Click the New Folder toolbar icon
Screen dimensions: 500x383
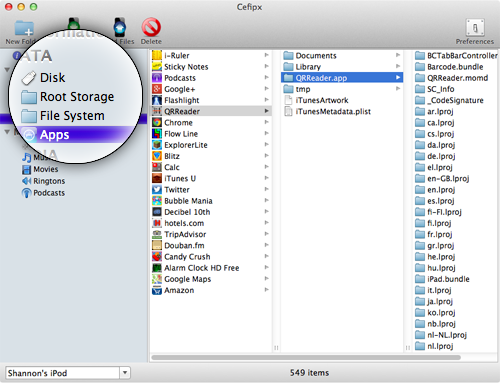pos(24,28)
